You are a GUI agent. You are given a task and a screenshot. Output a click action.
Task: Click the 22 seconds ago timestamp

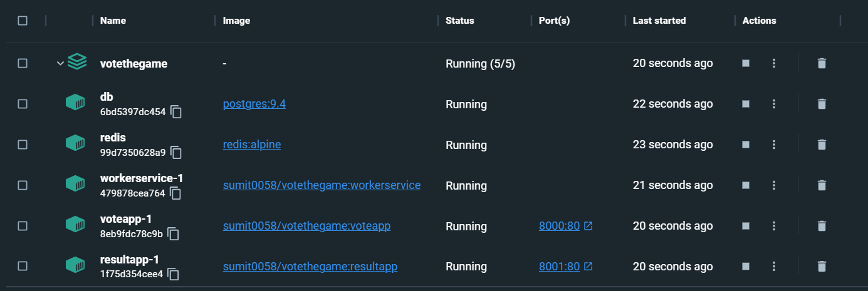coord(672,104)
